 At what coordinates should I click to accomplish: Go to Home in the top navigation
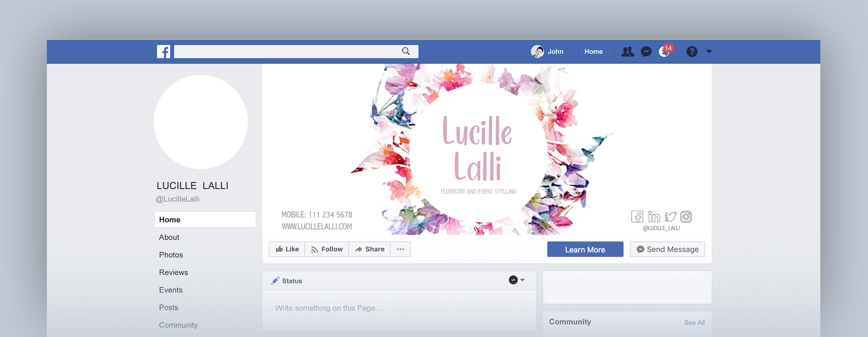coord(593,52)
